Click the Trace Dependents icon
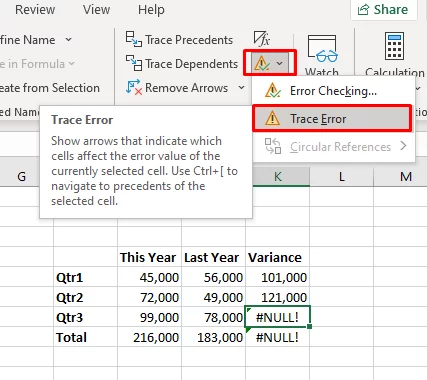 pos(134,63)
